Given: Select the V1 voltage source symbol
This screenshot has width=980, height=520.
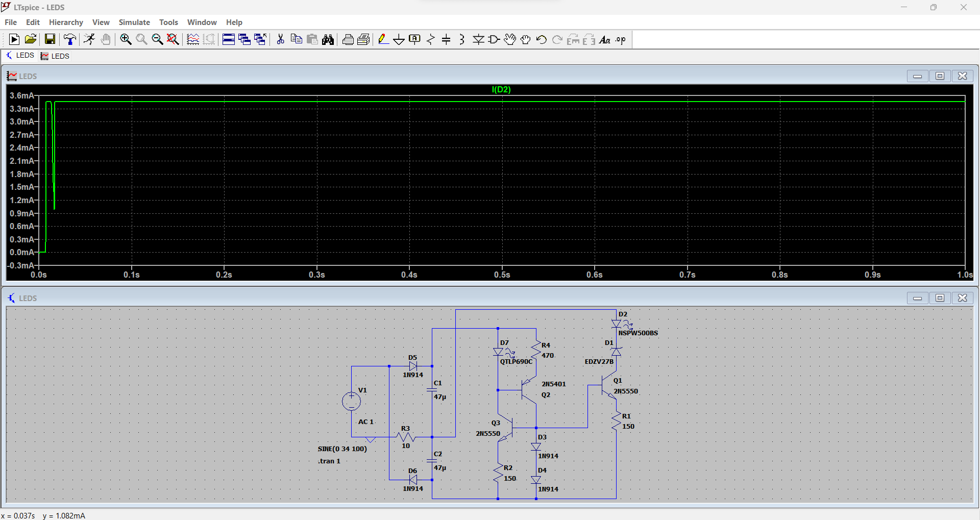Looking at the screenshot, I should [x=351, y=401].
